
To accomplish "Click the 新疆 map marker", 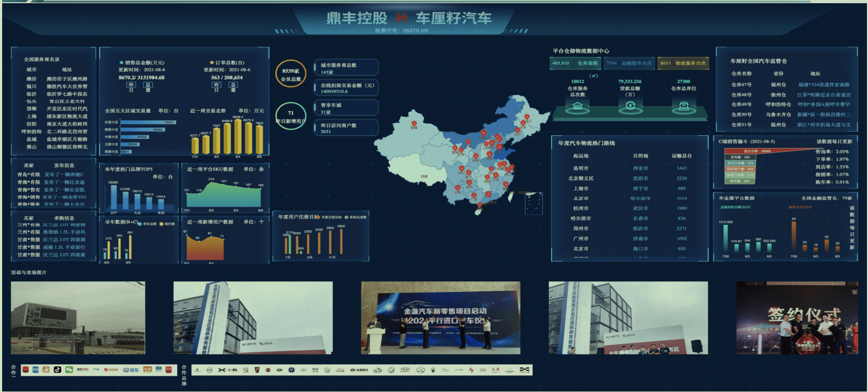I will coord(414,123).
